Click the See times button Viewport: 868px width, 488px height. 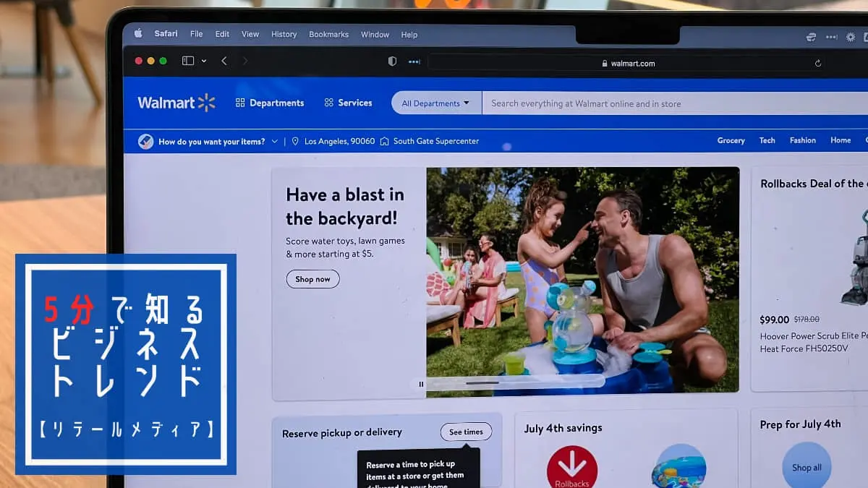(x=466, y=432)
